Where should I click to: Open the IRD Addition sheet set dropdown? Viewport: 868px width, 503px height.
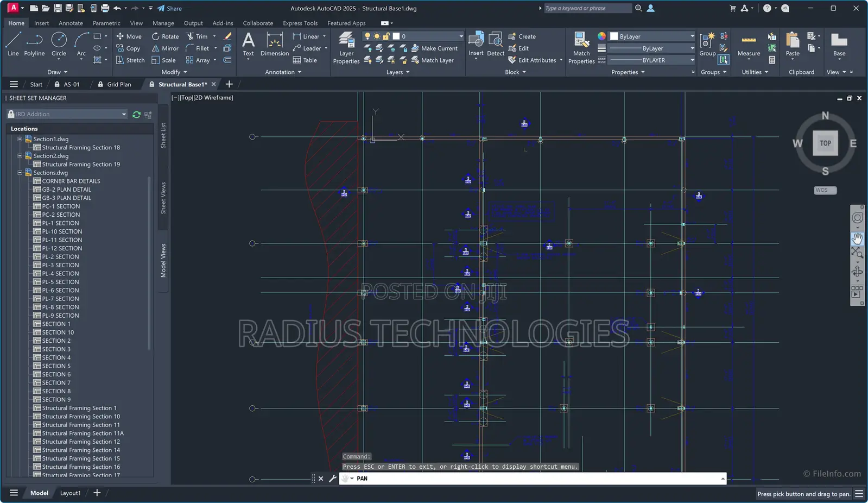coord(124,114)
